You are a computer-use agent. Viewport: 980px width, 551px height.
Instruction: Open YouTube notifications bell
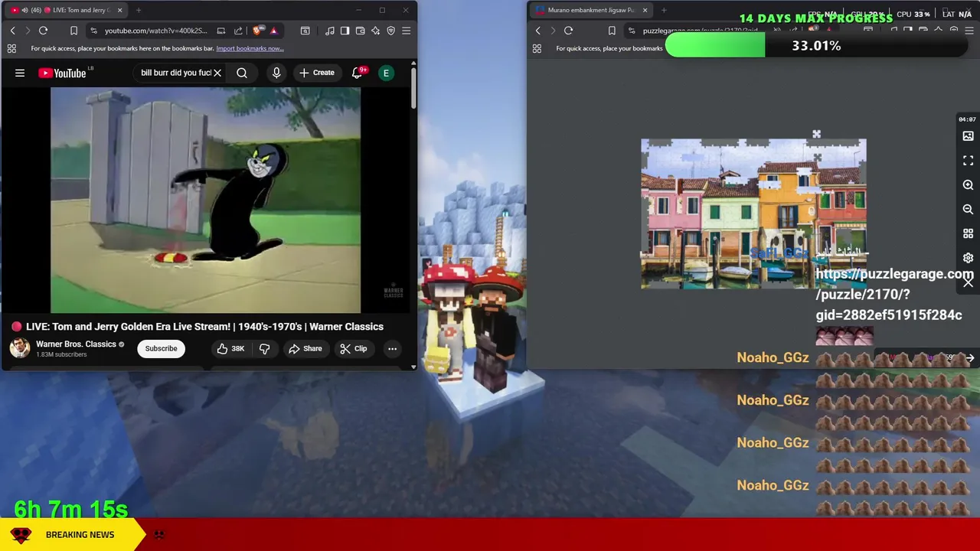point(357,73)
